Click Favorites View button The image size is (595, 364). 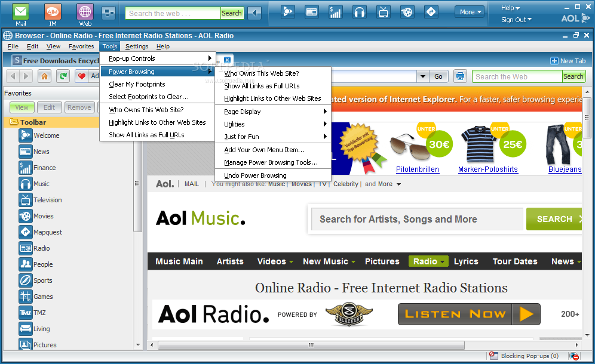(x=22, y=107)
